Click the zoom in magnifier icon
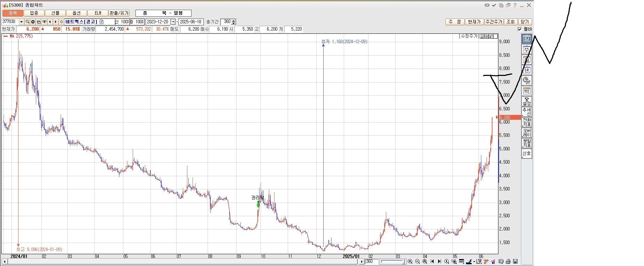The width and height of the screenshot is (644, 266). (410, 261)
